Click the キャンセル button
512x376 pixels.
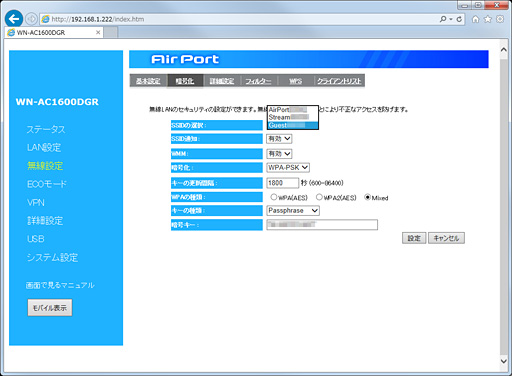click(446, 238)
